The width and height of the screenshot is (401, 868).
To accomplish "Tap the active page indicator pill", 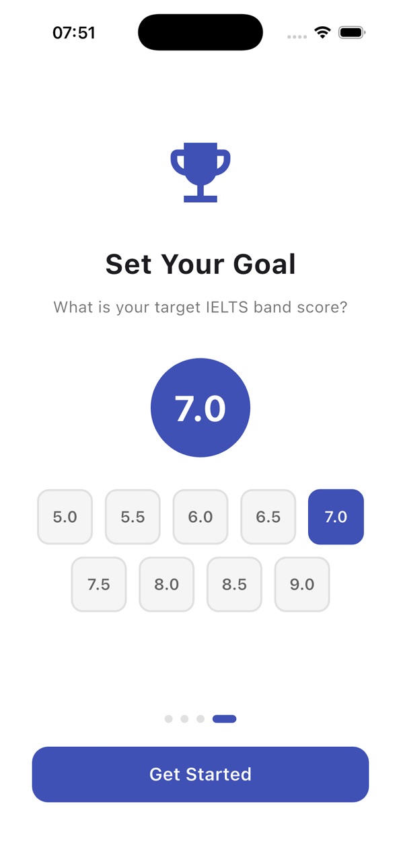I will coord(224,719).
